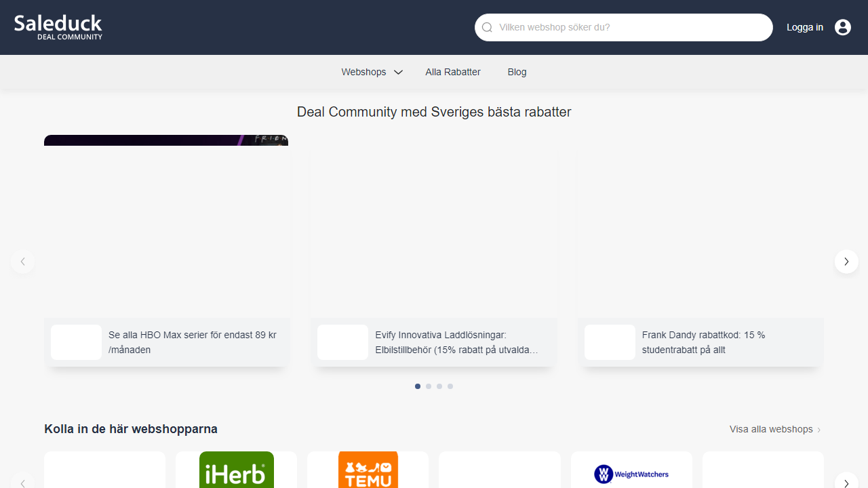Click the search magnifier icon

(487, 28)
